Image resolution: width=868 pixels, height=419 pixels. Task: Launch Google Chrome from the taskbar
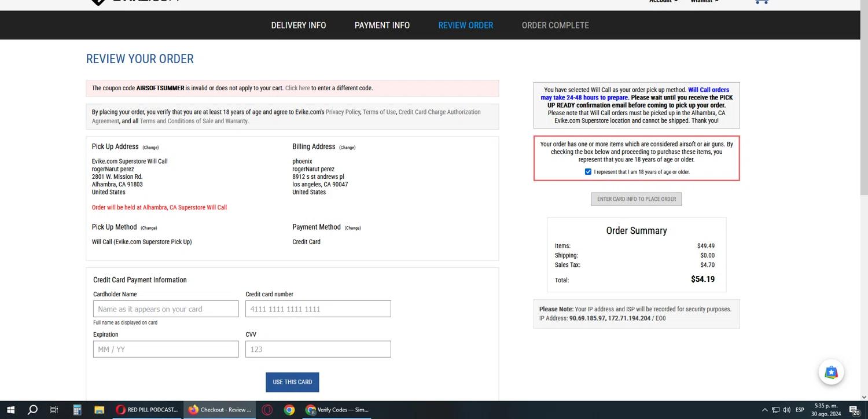pos(289,410)
